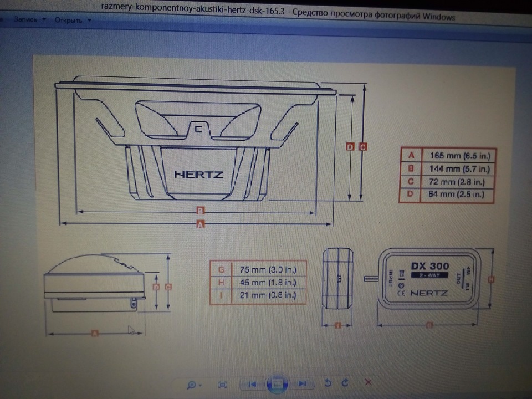Open the Запись menu

(25, 19)
